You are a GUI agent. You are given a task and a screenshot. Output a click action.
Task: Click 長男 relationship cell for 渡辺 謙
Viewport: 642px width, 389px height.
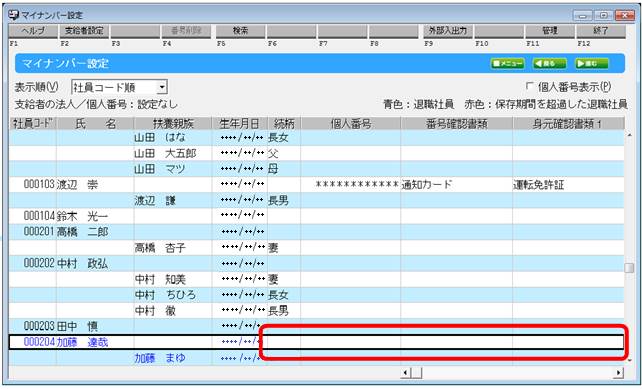[284, 201]
